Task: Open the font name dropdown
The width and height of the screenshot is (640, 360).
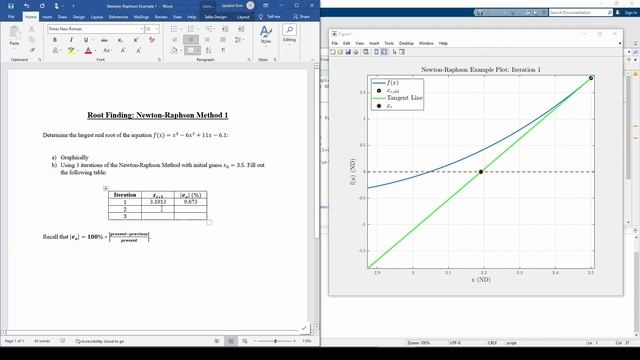Action: click(x=141, y=29)
